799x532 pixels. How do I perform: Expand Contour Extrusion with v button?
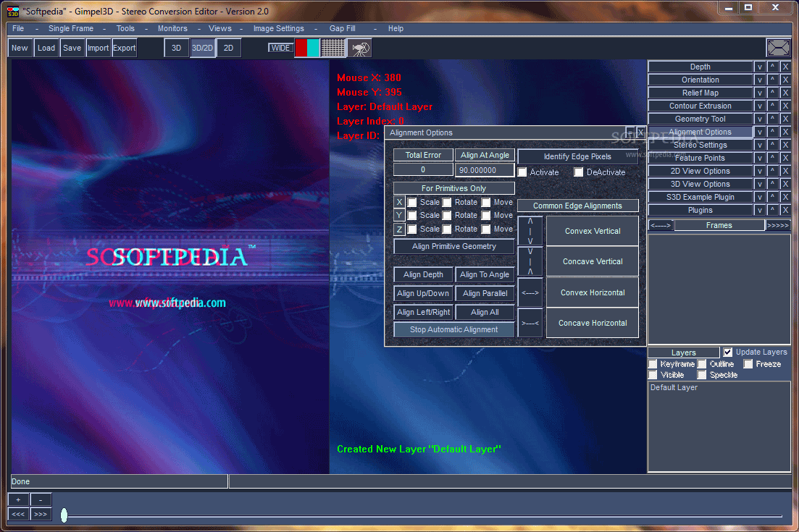point(759,106)
